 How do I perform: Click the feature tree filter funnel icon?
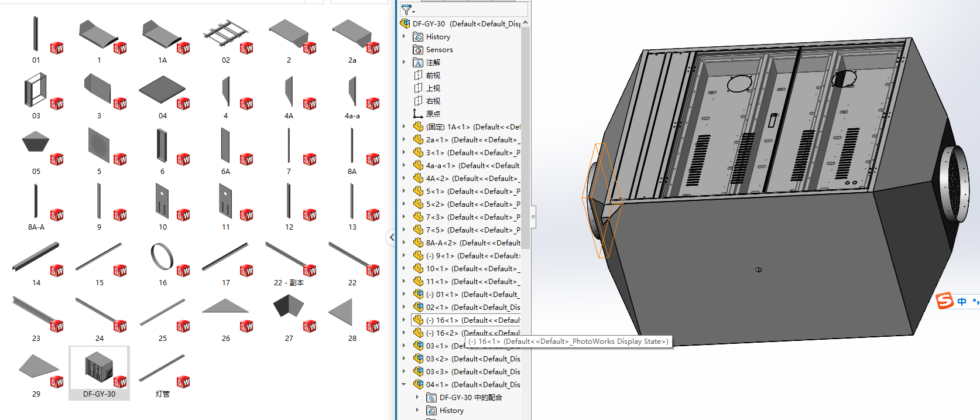[407, 10]
